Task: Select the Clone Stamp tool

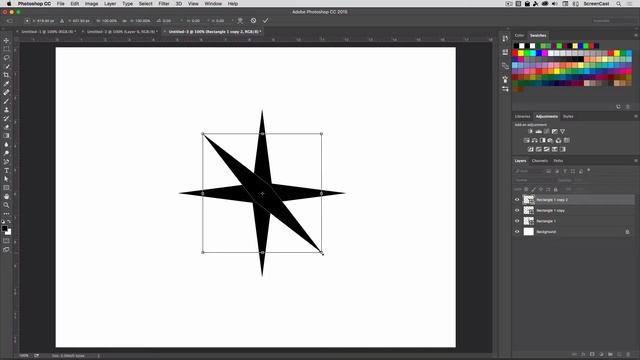Action: click(x=6, y=110)
